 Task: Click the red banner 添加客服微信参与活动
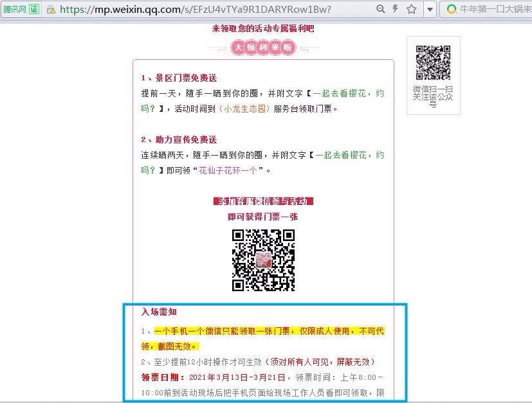pos(263,201)
